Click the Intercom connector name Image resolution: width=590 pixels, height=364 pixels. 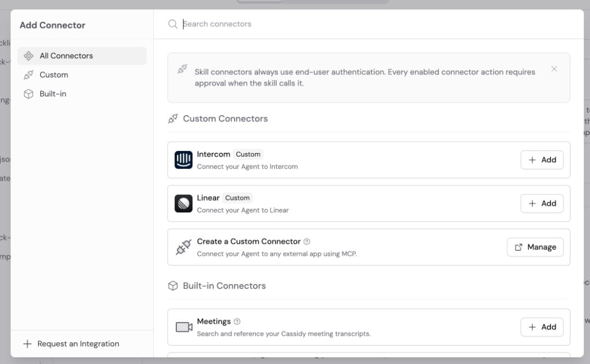pyautogui.click(x=213, y=154)
